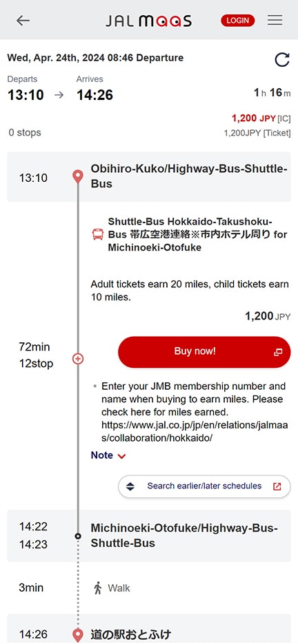Click the red bus icon for Shuttle-Bus
The height and width of the screenshot is (644, 298).
pos(98,234)
